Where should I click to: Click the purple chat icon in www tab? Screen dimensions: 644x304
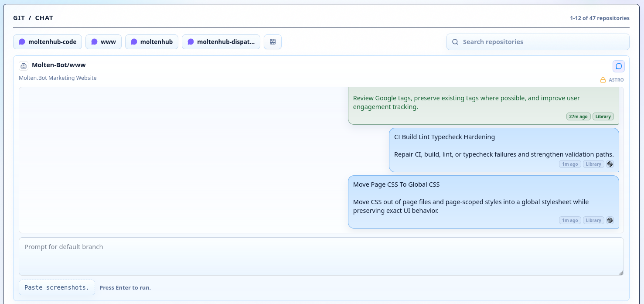click(94, 42)
